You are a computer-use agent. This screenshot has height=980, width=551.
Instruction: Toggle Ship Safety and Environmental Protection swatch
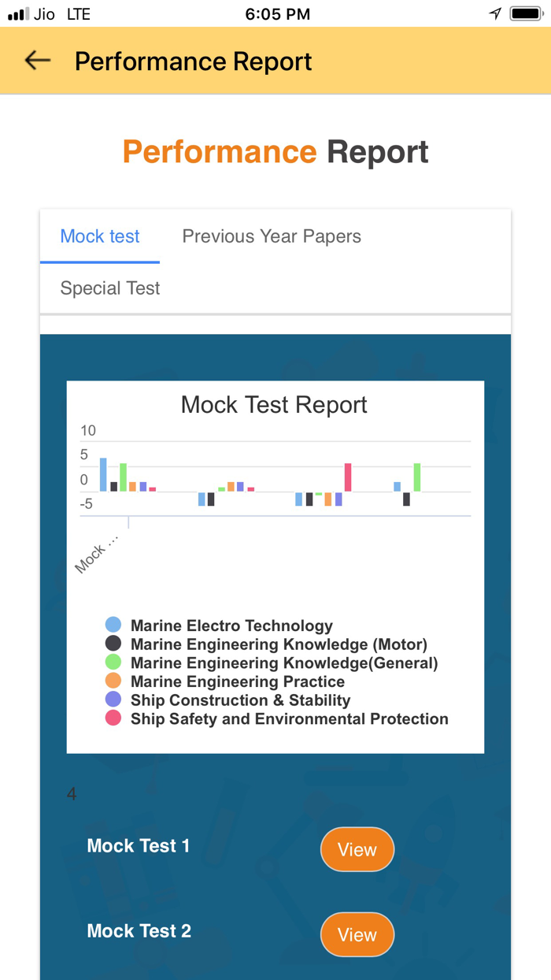tap(113, 718)
